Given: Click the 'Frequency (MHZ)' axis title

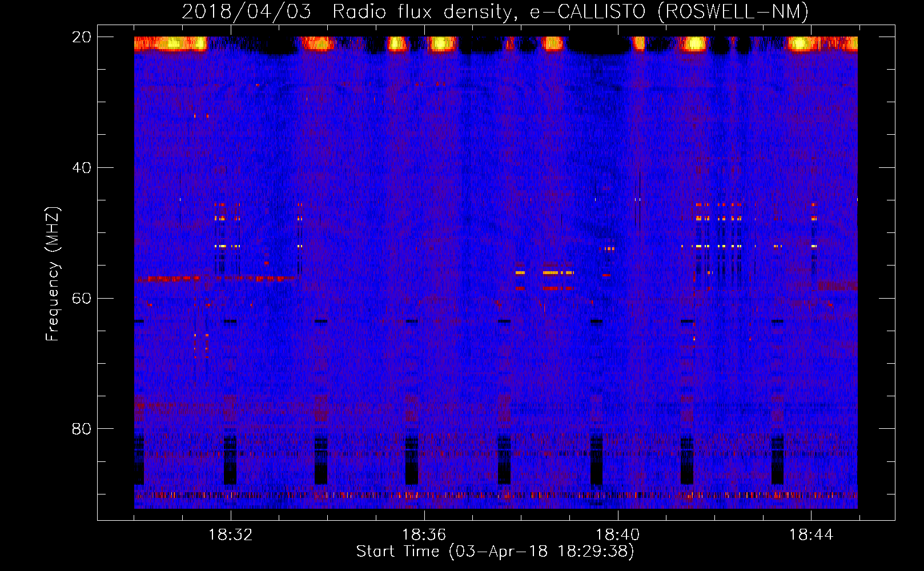Looking at the screenshot, I should [x=53, y=274].
